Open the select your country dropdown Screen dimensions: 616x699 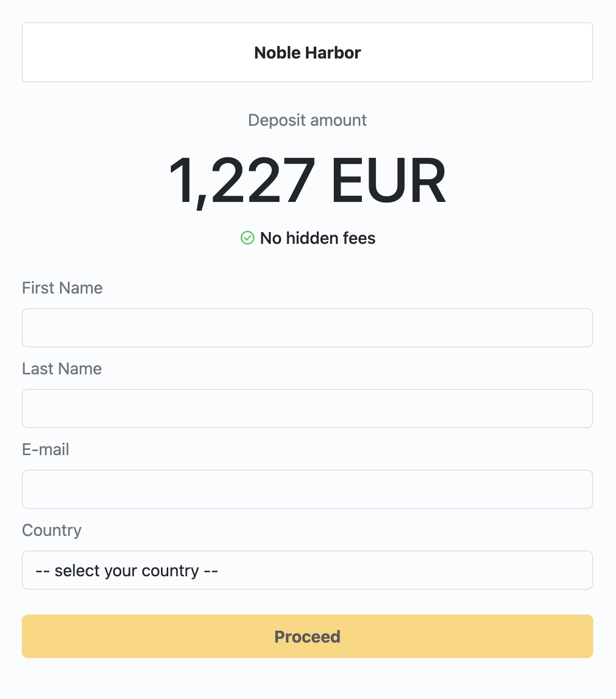coord(307,570)
